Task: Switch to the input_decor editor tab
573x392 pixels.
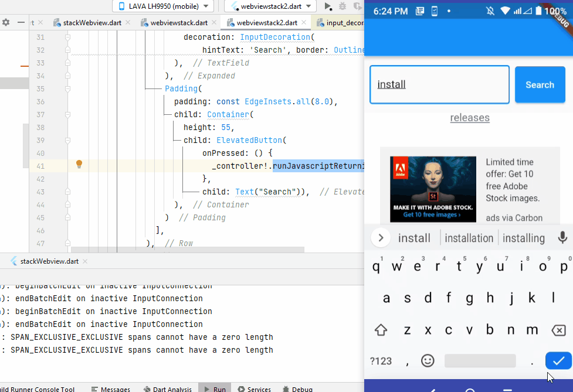Action: point(341,23)
